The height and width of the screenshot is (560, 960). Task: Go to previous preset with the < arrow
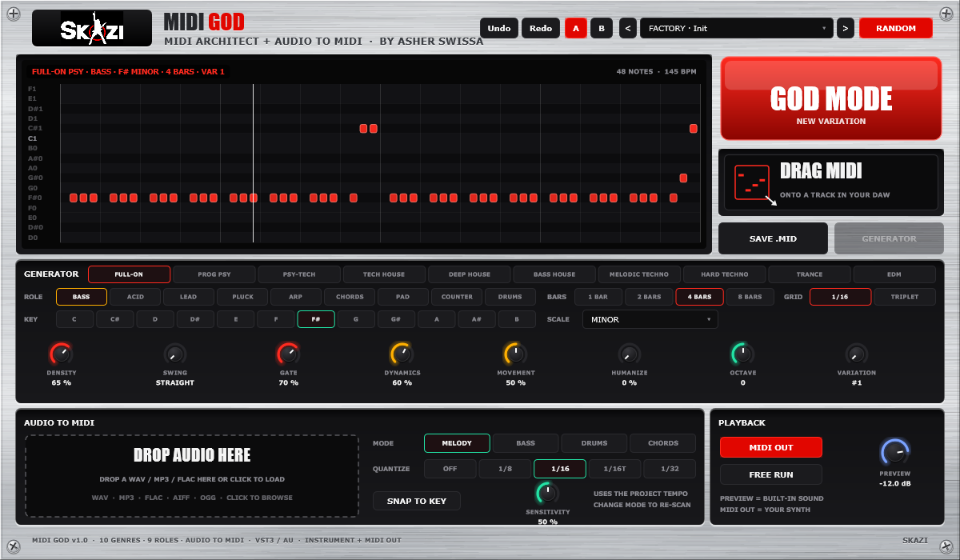pos(627,28)
